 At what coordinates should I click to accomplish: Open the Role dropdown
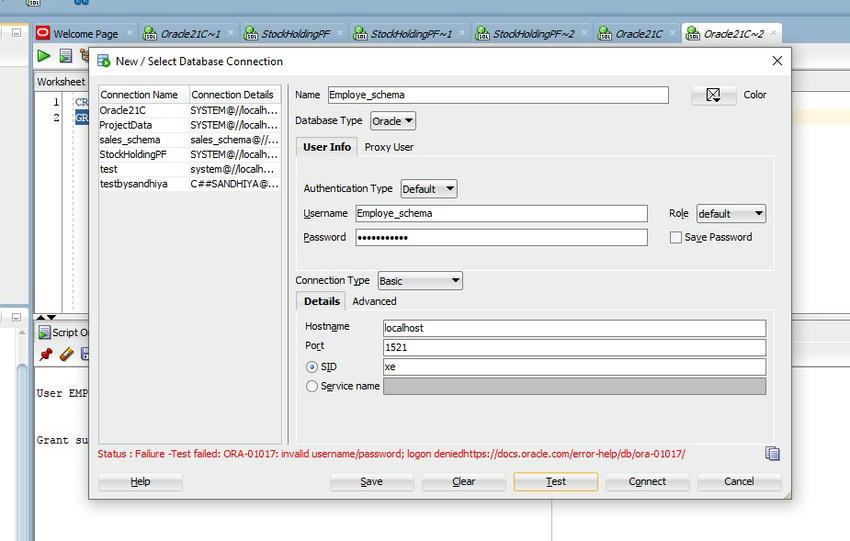731,214
